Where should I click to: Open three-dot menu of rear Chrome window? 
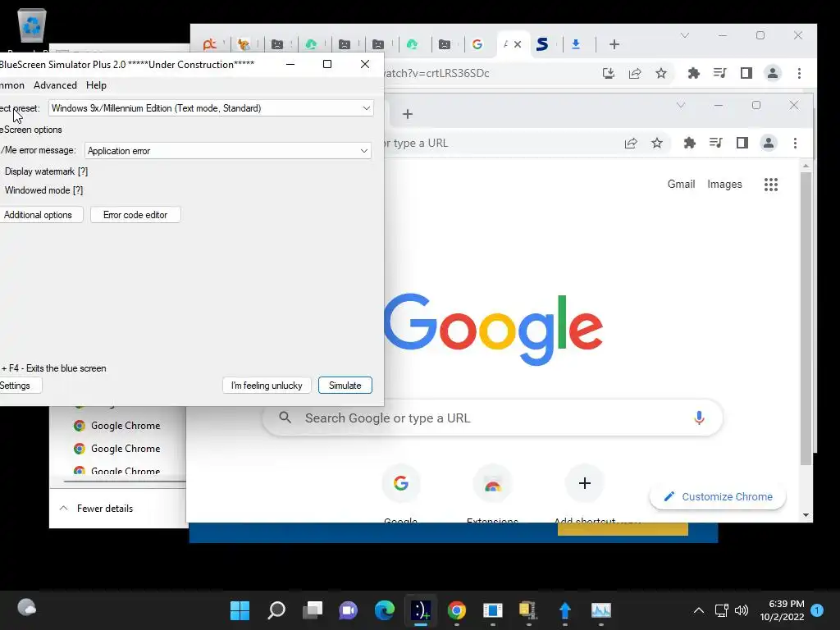point(799,73)
